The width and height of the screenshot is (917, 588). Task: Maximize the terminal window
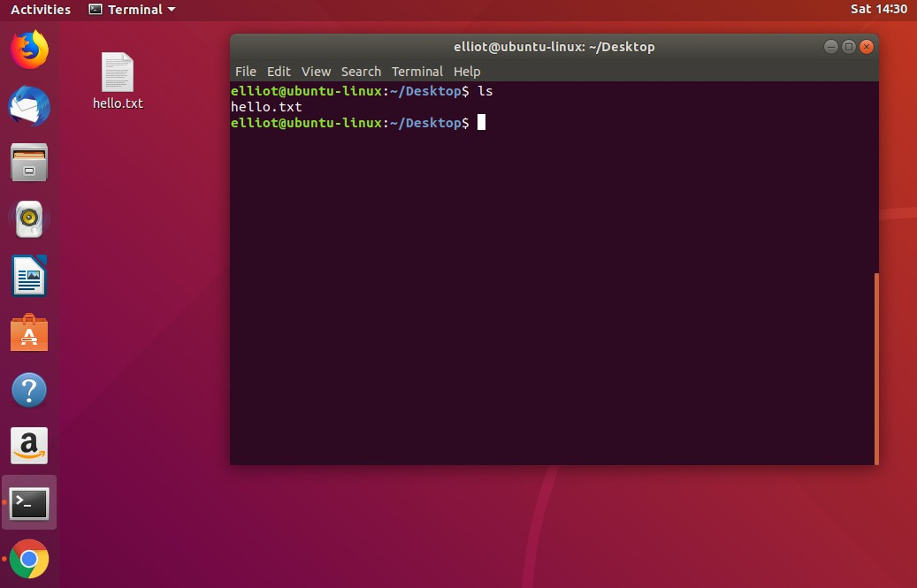tap(849, 47)
